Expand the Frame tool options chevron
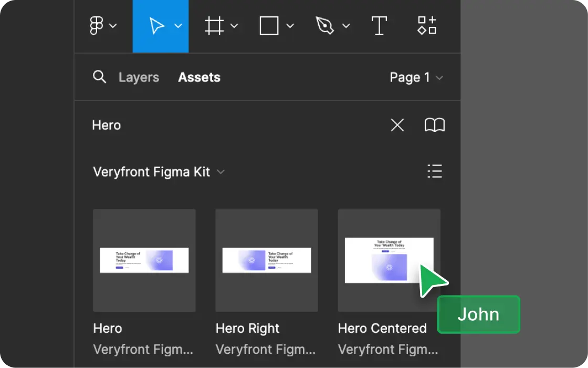Viewport: 588px width, 368px height. [234, 26]
